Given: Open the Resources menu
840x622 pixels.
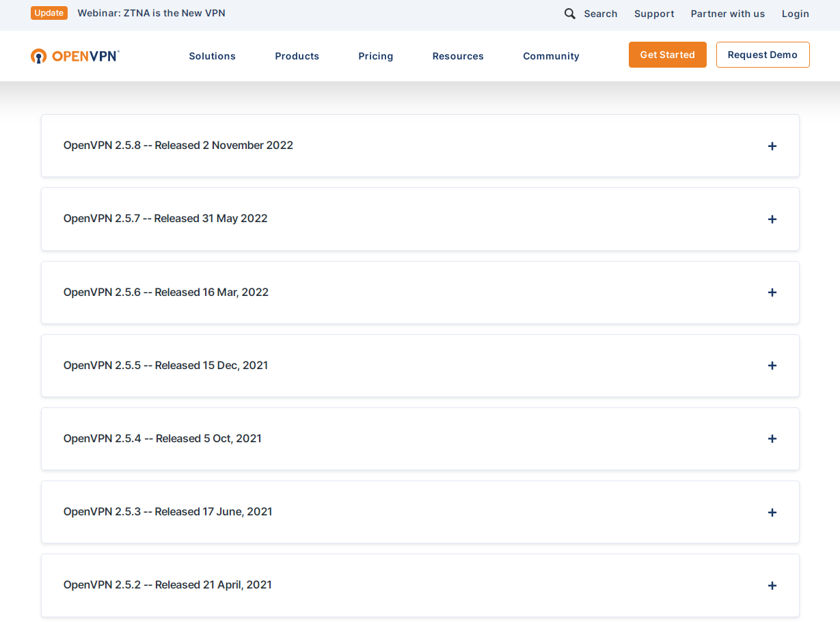Looking at the screenshot, I should point(458,56).
